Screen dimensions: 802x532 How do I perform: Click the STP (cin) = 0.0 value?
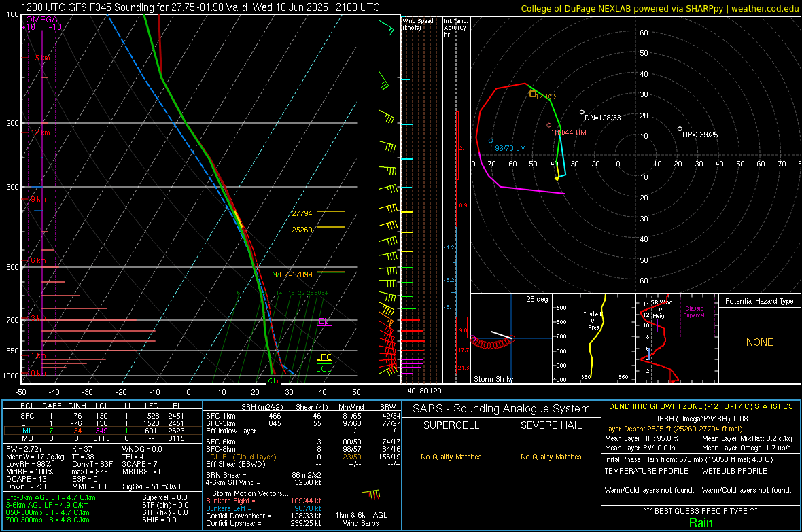(165, 505)
